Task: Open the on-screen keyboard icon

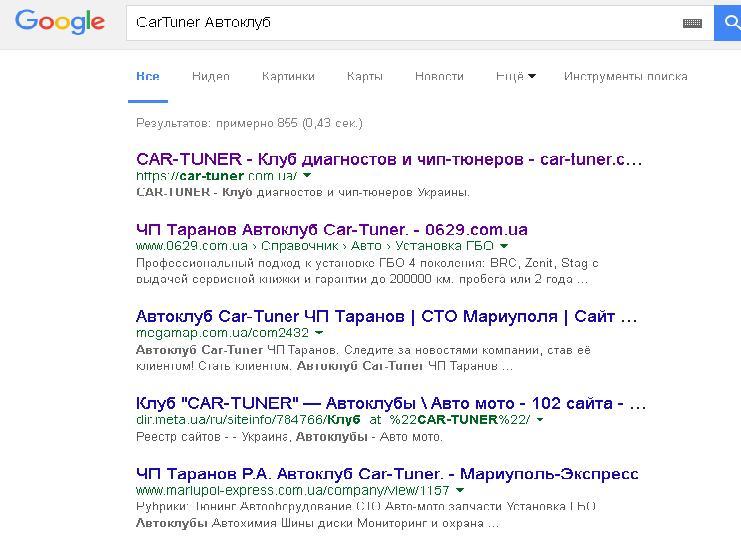Action: click(692, 22)
